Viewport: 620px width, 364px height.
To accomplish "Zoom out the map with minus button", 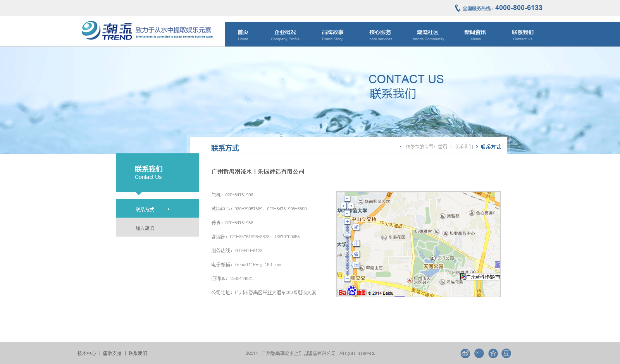I will tap(347, 278).
